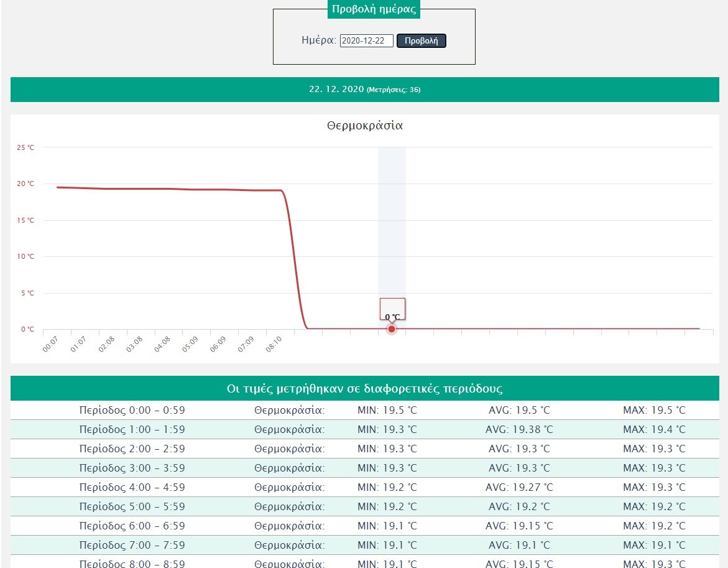
Task: Click 'Περίοδος 2:00 – 2:59' row label
Action: click(132, 449)
